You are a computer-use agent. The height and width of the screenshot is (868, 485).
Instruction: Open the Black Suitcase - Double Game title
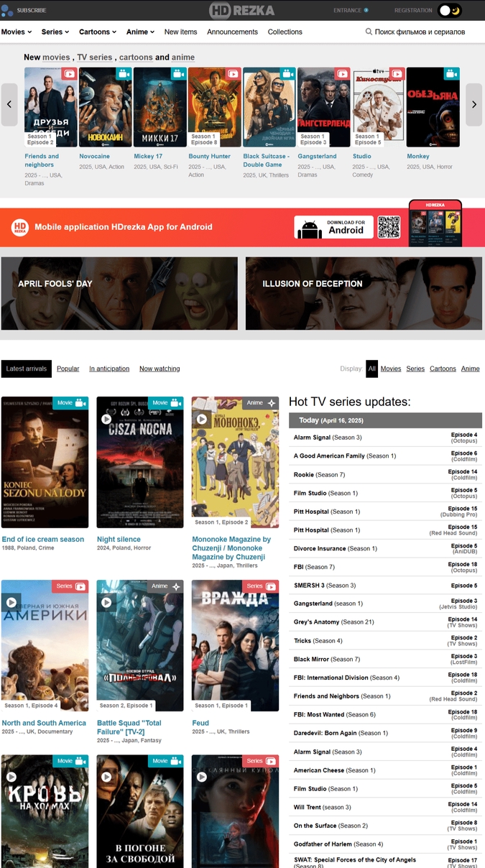click(x=267, y=160)
